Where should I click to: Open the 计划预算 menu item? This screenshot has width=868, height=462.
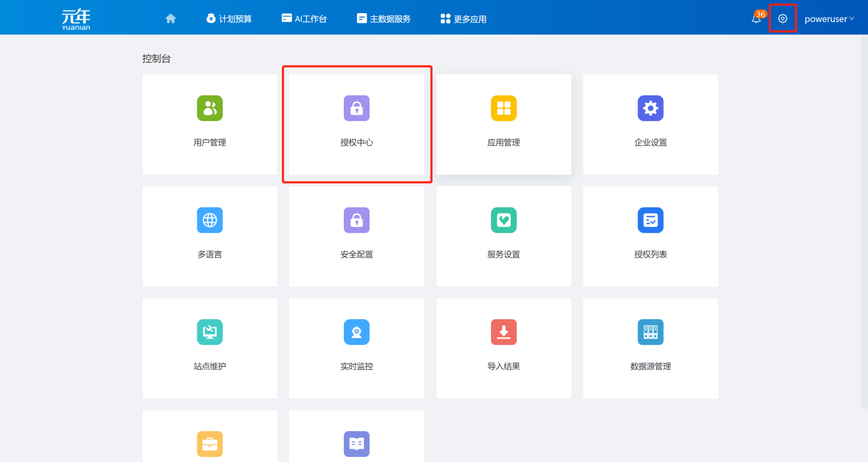pyautogui.click(x=229, y=19)
